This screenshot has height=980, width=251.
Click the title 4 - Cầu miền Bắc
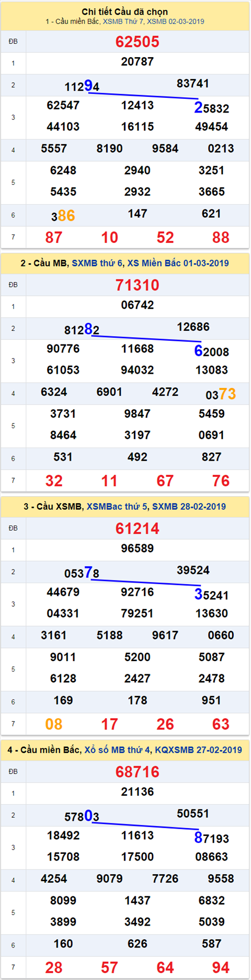click(x=44, y=750)
